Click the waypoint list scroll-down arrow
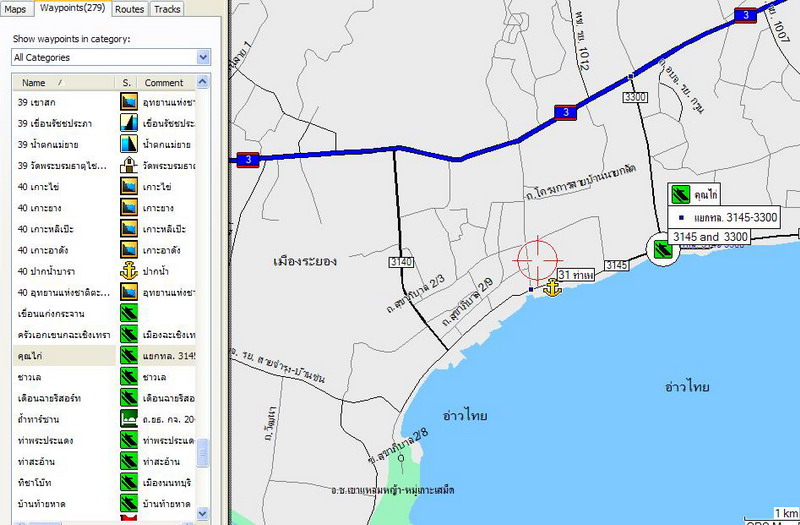Viewport: 800px width, 525px height. [x=203, y=513]
